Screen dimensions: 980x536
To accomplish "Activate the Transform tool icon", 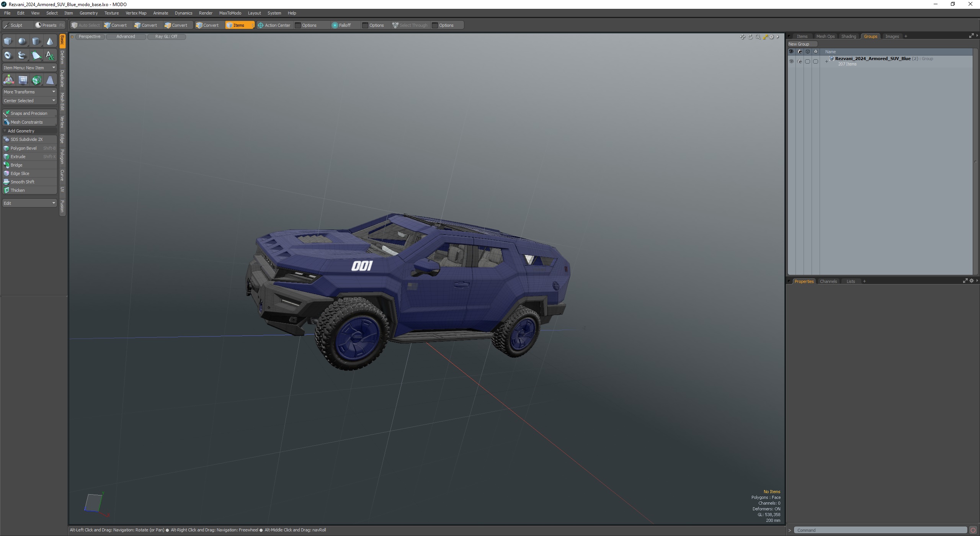I will coord(8,80).
